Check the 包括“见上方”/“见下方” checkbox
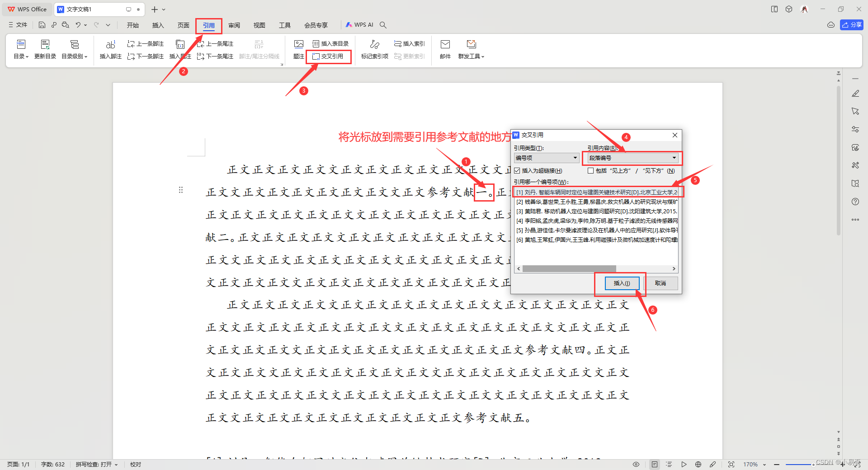This screenshot has width=868, height=470. click(590, 171)
